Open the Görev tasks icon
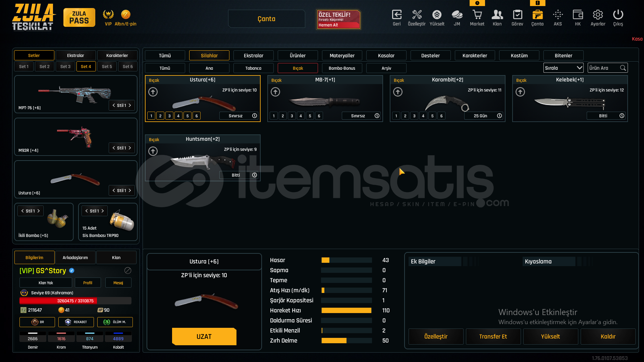Image resolution: width=644 pixels, height=362 pixels. pyautogui.click(x=517, y=15)
